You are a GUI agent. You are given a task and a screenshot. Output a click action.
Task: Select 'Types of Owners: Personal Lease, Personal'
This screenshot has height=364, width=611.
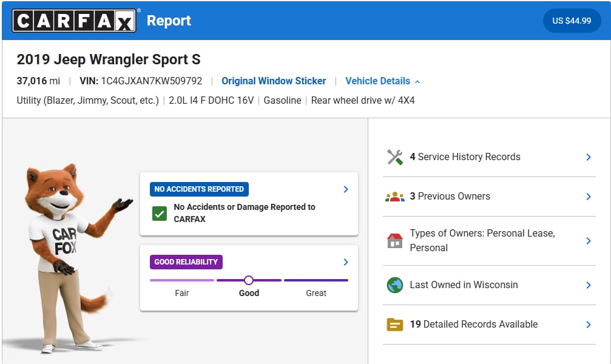(x=482, y=240)
